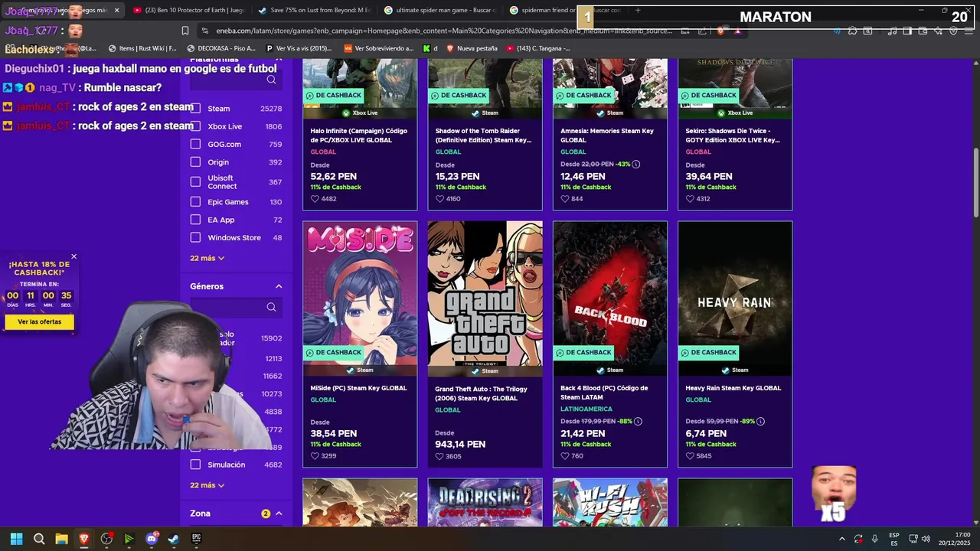The width and height of the screenshot is (980, 551).
Task: Open Back 4 Blood cover image
Action: 610,298
